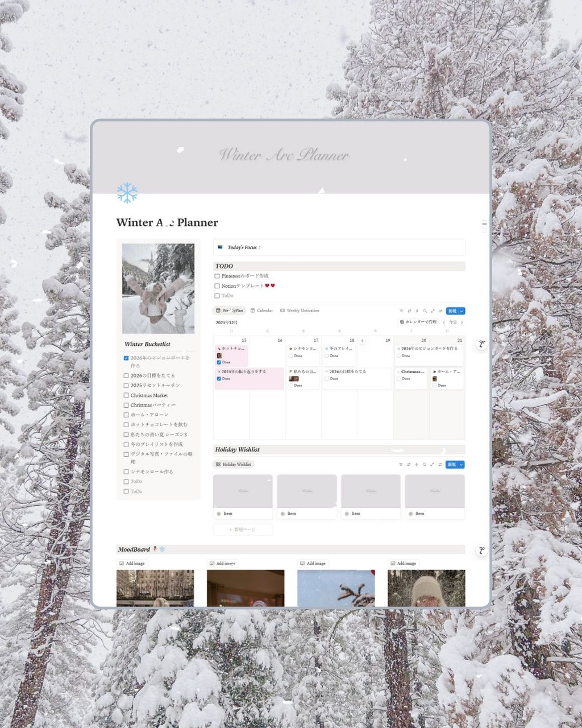Open view settings icon in Holiday Wishlist toolbar

(440, 465)
